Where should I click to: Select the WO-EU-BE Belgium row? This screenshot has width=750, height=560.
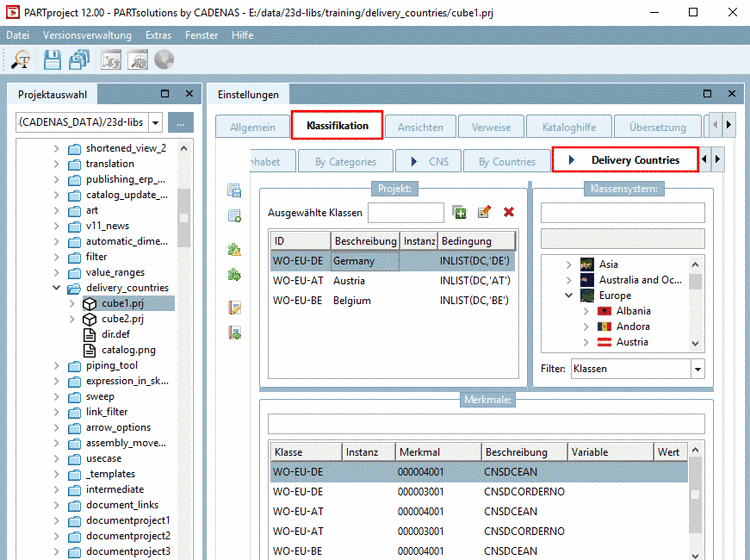(x=392, y=300)
